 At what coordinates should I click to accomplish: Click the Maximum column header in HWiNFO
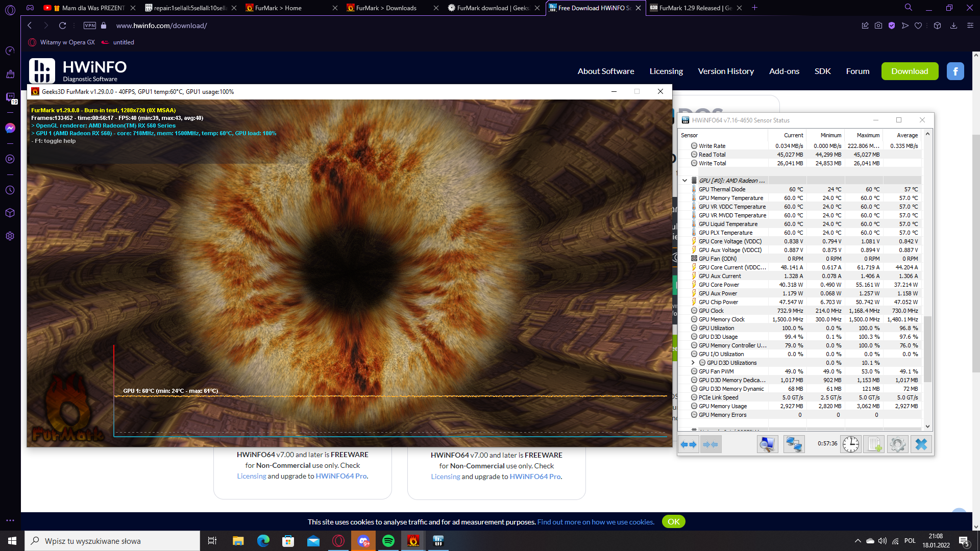pyautogui.click(x=864, y=135)
